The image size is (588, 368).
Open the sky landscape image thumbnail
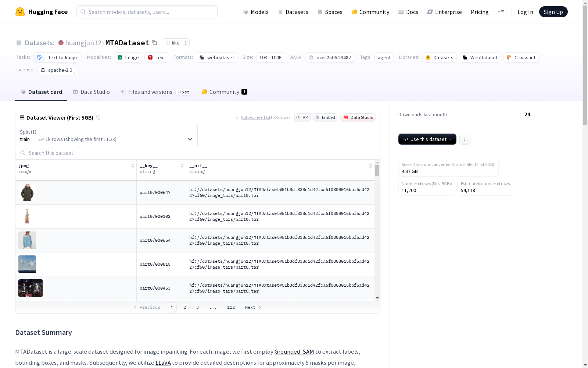tap(27, 264)
